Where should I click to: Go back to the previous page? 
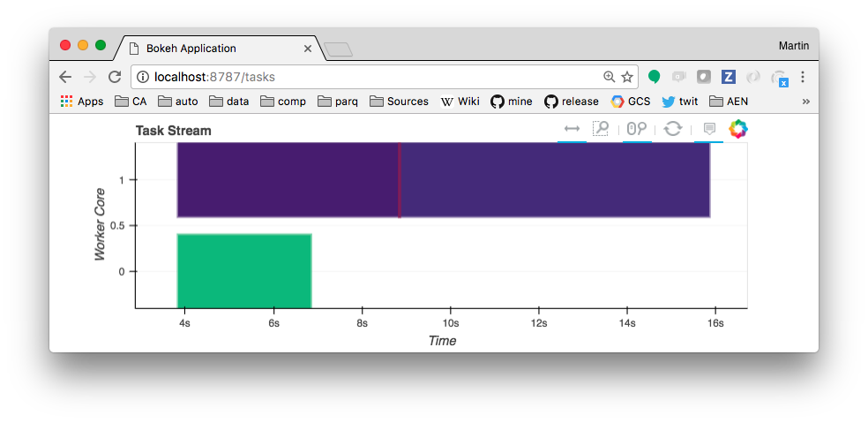[x=65, y=77]
